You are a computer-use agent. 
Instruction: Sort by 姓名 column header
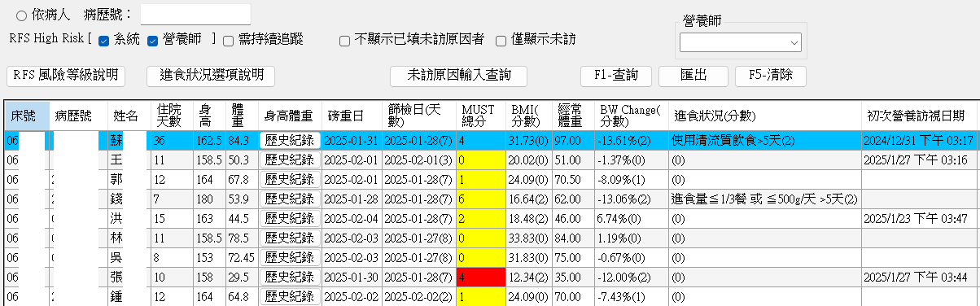coord(129,116)
